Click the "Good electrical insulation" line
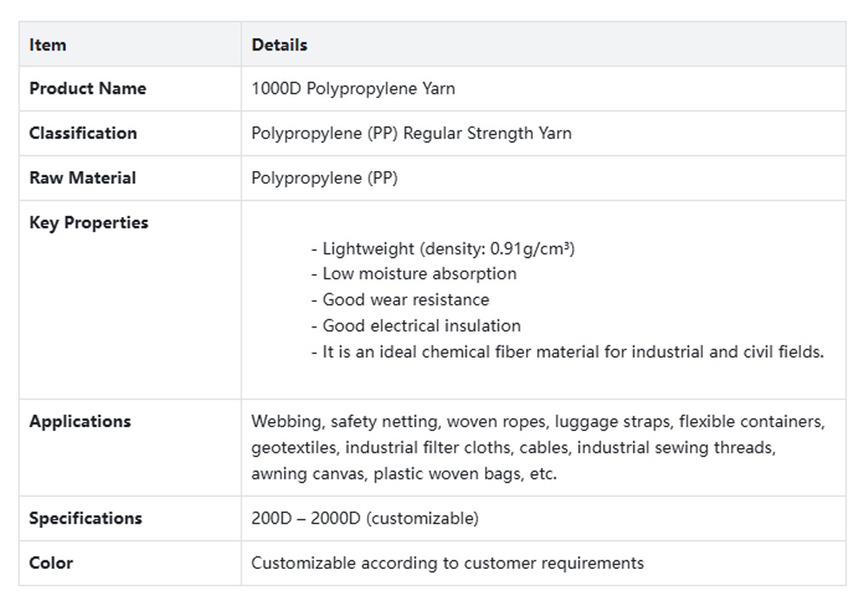 [x=416, y=327]
